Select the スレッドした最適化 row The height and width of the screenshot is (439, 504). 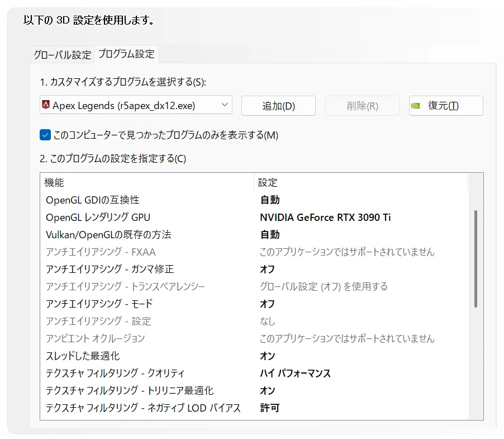254,356
